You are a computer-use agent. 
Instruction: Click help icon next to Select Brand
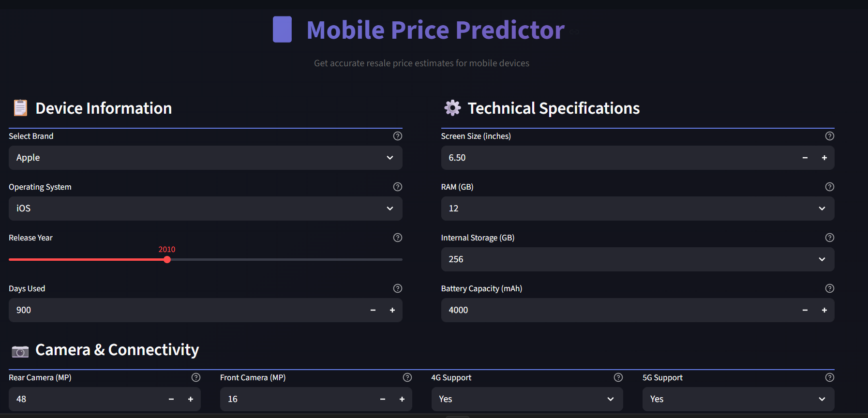click(398, 136)
